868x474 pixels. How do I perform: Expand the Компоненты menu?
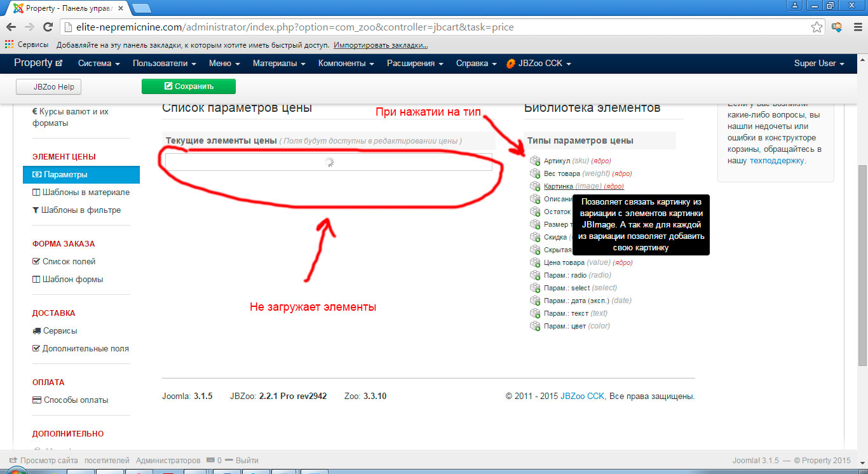tap(346, 64)
